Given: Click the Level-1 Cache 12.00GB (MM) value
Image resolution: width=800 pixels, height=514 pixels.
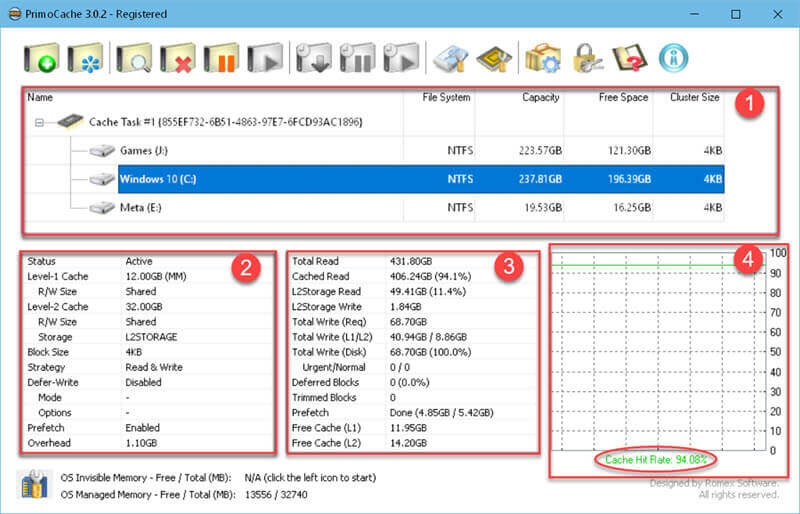Looking at the screenshot, I should pyautogui.click(x=156, y=277).
